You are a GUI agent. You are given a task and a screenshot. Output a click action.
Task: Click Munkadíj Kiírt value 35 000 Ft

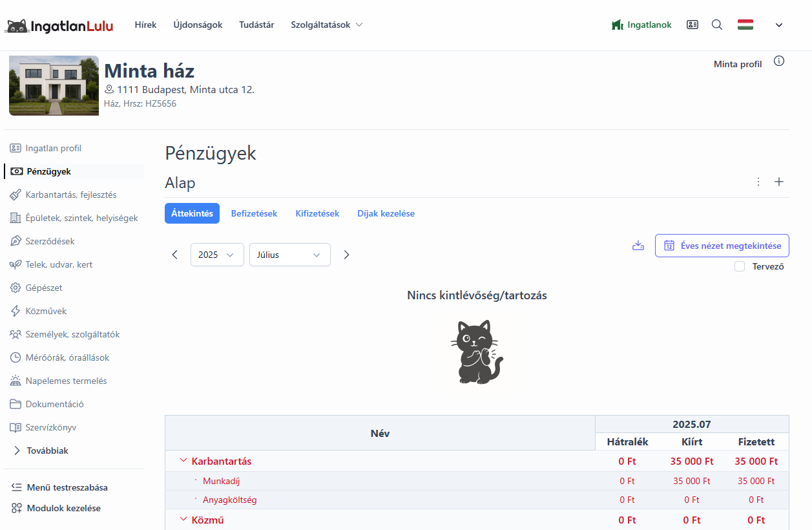point(692,481)
